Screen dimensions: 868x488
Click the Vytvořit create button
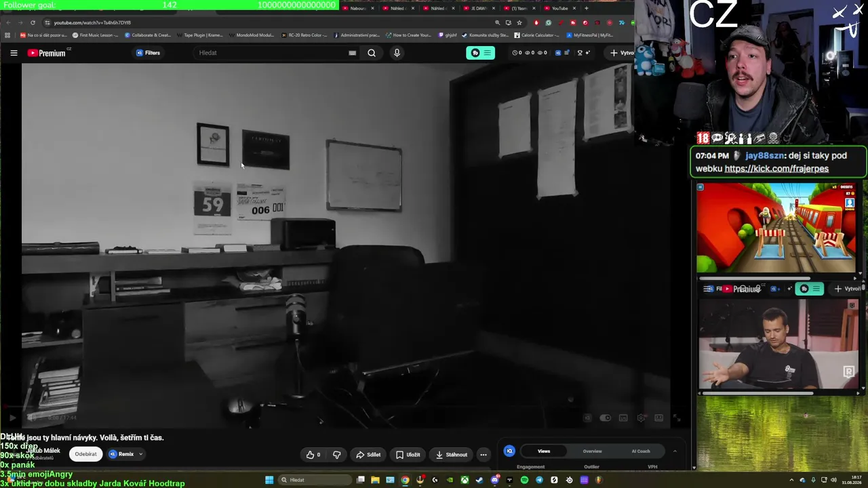pyautogui.click(x=622, y=53)
